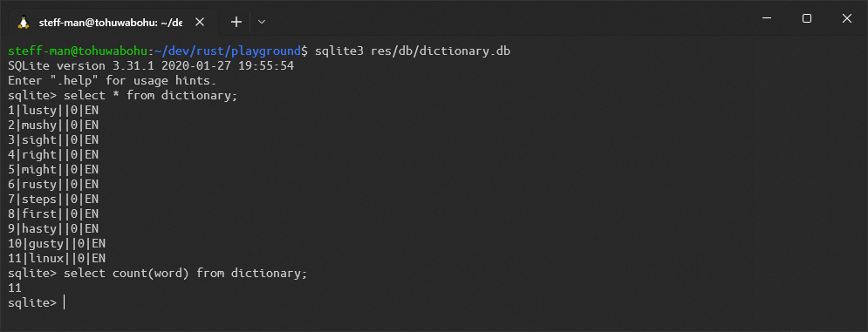Click the 1|lusty||0|EN result row
Image resolution: width=868 pixels, height=332 pixels.
point(53,111)
